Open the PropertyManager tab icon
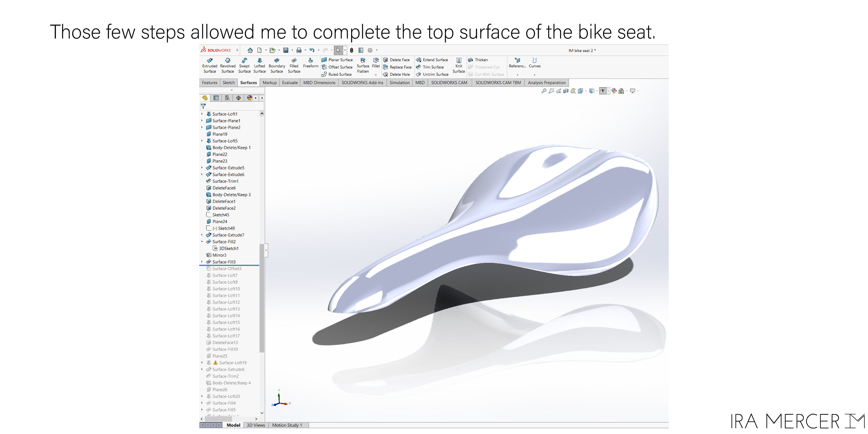 click(x=216, y=98)
